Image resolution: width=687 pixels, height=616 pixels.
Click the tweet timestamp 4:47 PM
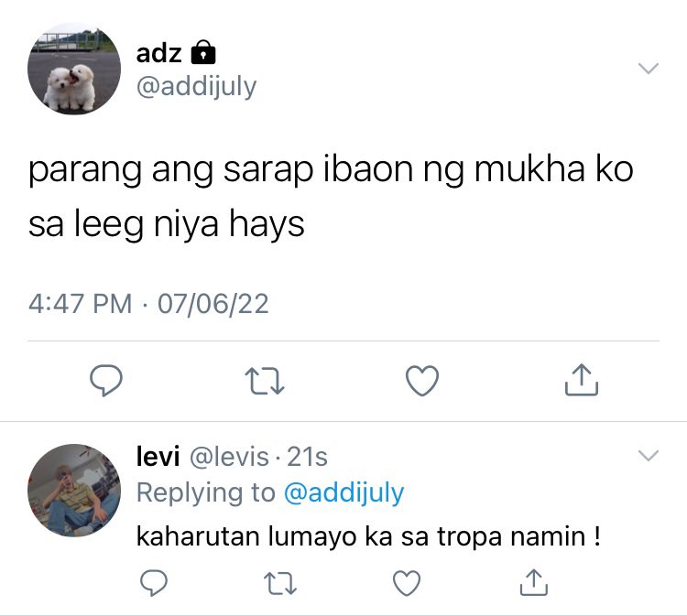(81, 304)
